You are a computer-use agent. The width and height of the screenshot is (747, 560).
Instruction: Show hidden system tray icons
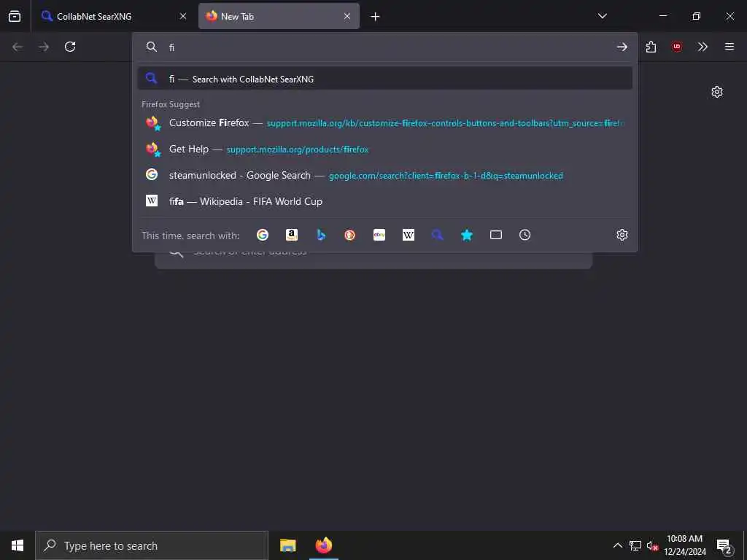pos(617,545)
